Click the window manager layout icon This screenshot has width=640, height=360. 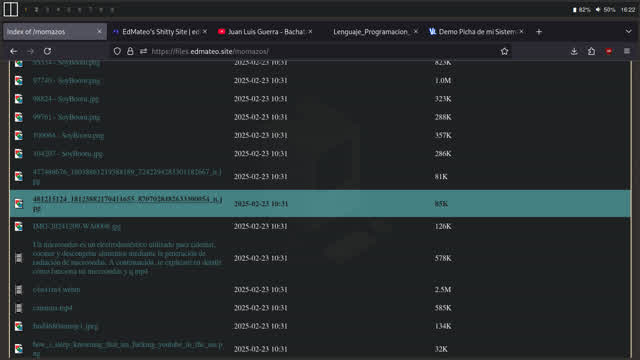(11, 9)
